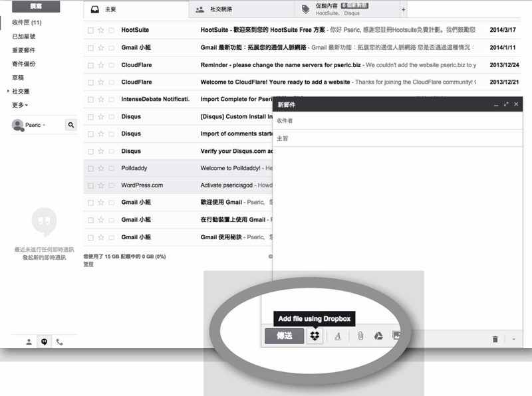Select the HootSuite email checkbox

click(90, 30)
